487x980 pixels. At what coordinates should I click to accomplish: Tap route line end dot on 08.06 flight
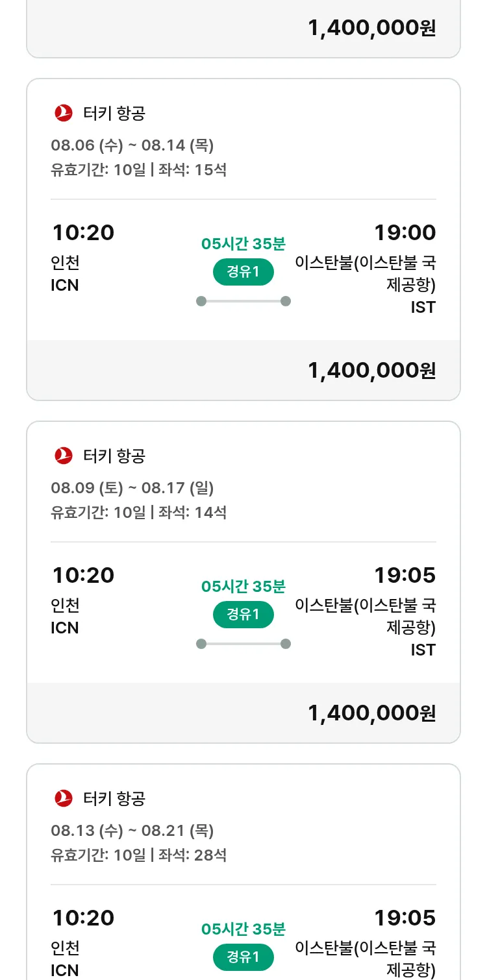point(286,301)
